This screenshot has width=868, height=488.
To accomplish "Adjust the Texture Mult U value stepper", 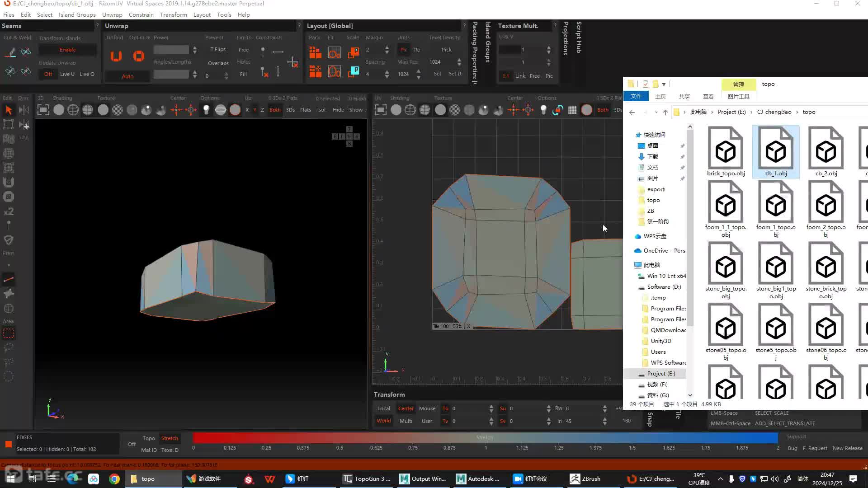I will click(548, 50).
